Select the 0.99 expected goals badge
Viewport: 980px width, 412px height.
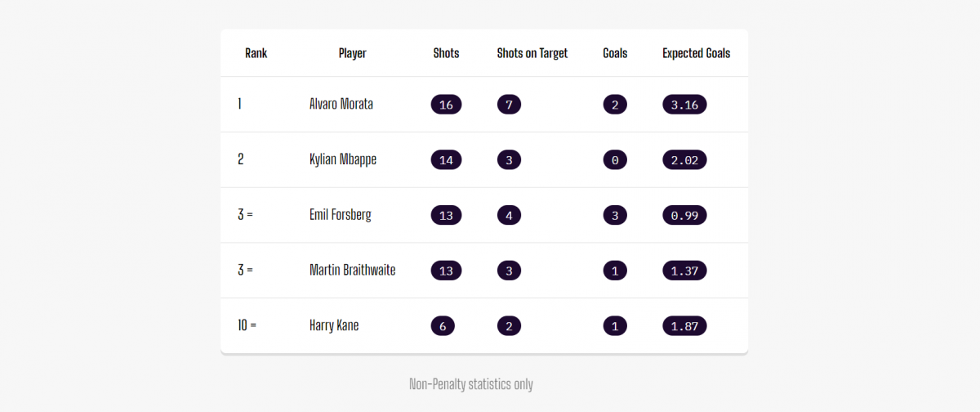[684, 215]
